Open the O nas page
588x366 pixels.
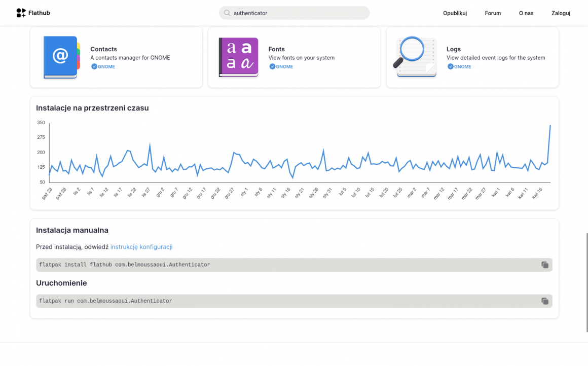pyautogui.click(x=526, y=13)
